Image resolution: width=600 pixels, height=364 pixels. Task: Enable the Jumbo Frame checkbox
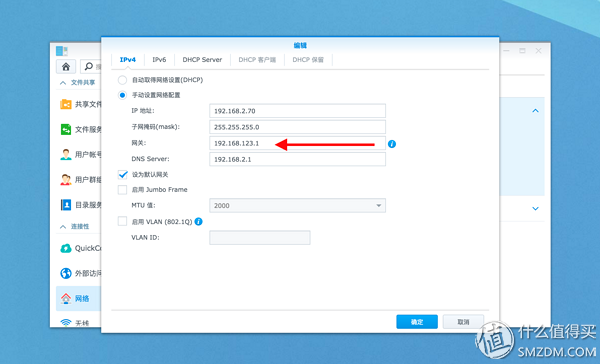pyautogui.click(x=122, y=190)
